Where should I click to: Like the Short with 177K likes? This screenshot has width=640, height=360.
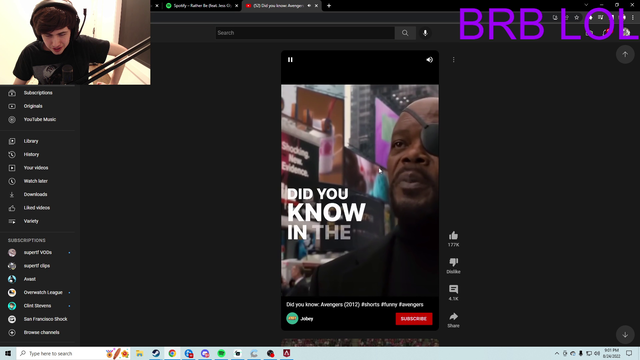coord(453,236)
